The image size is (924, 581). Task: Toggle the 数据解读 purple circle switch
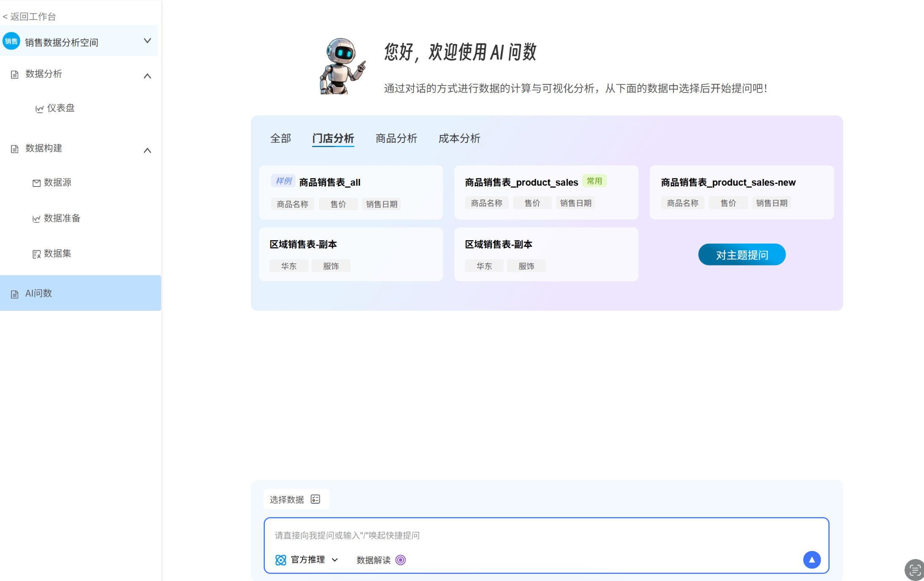(x=401, y=560)
